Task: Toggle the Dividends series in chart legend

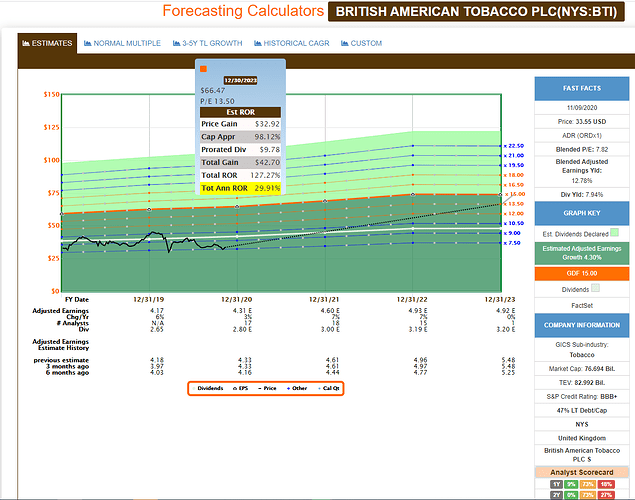Action: [208, 388]
